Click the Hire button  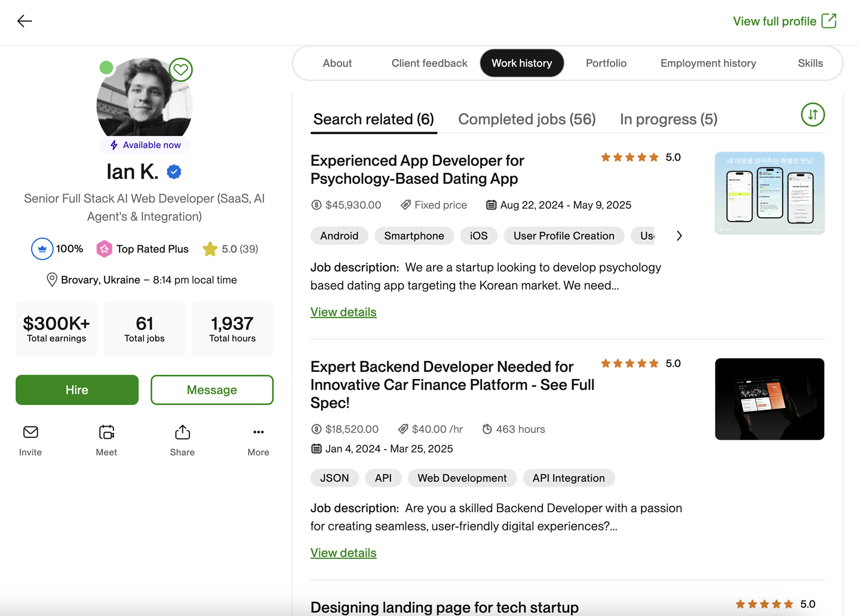click(x=77, y=389)
